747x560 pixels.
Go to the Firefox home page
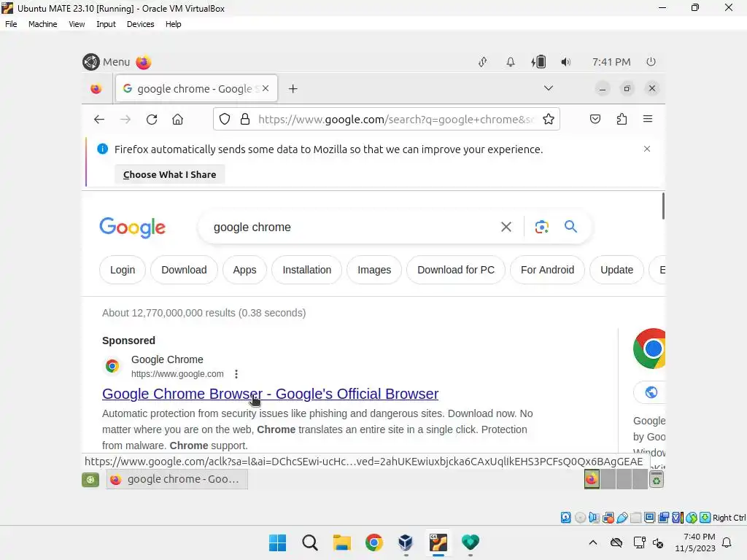click(x=178, y=119)
